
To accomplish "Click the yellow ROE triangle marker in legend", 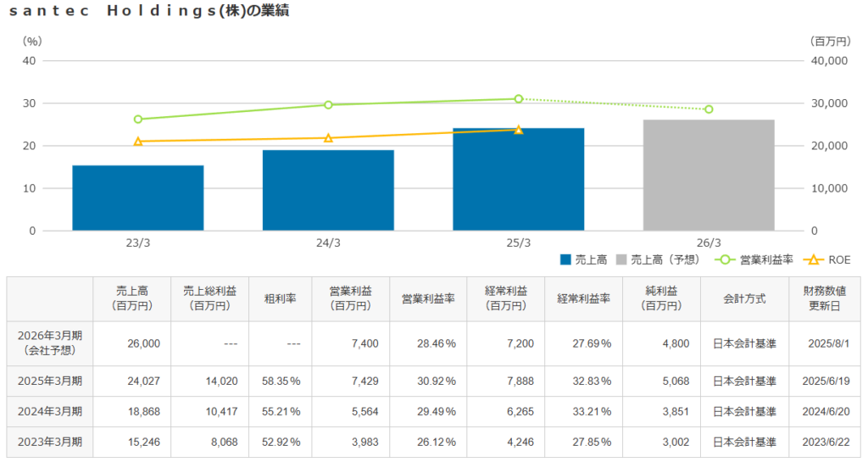I will click(812, 259).
